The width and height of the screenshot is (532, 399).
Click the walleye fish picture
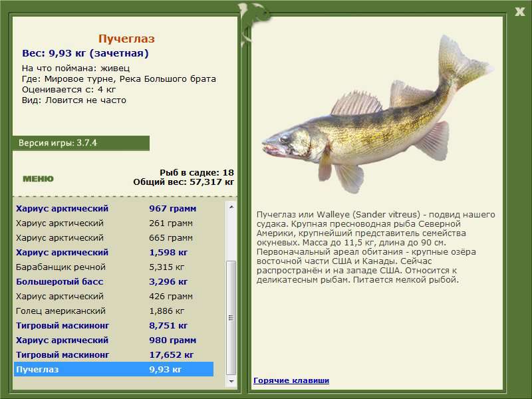coord(377,114)
